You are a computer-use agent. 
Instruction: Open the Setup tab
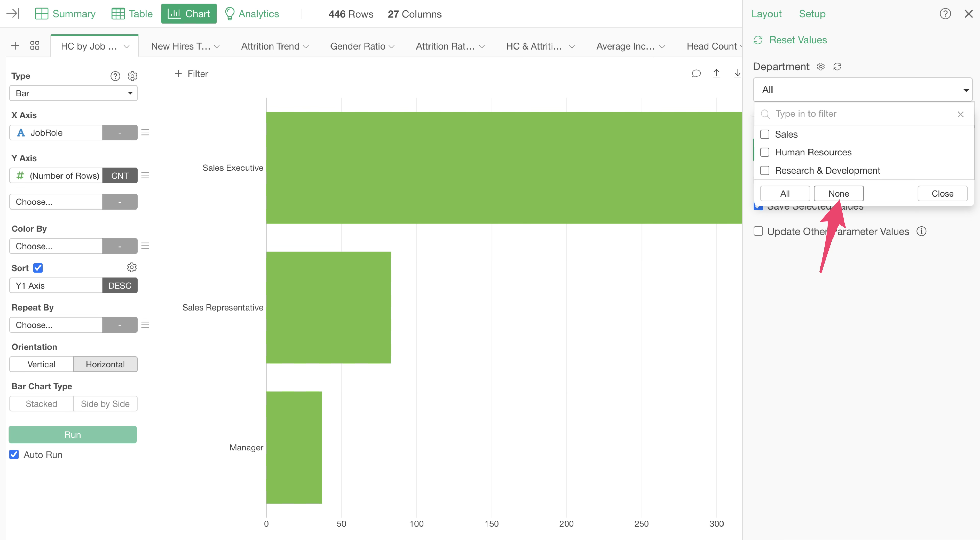[812, 14]
